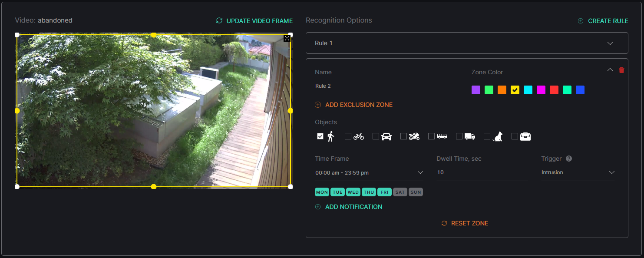Image resolution: width=644 pixels, height=258 pixels.
Task: Click the bottom middle yellow zone handle
Action: pyautogui.click(x=154, y=186)
